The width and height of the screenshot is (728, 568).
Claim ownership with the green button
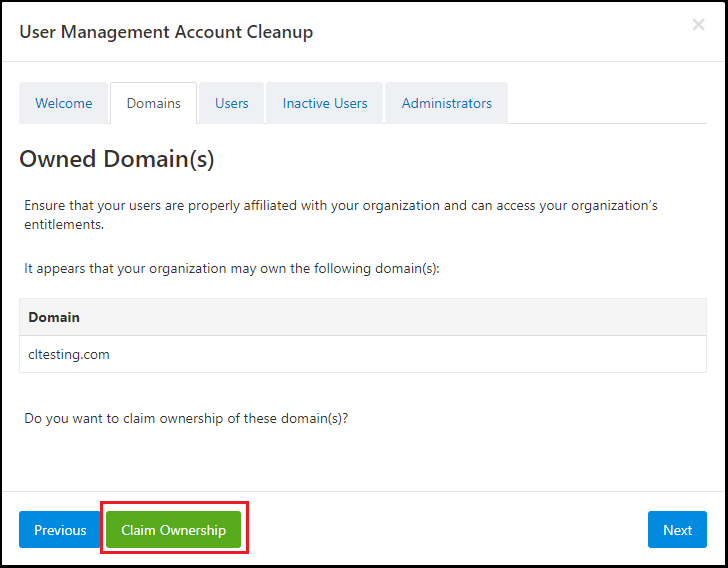pyautogui.click(x=174, y=529)
